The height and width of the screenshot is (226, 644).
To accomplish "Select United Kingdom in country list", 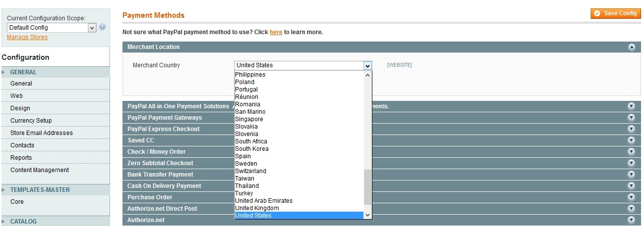I will [x=299, y=208].
